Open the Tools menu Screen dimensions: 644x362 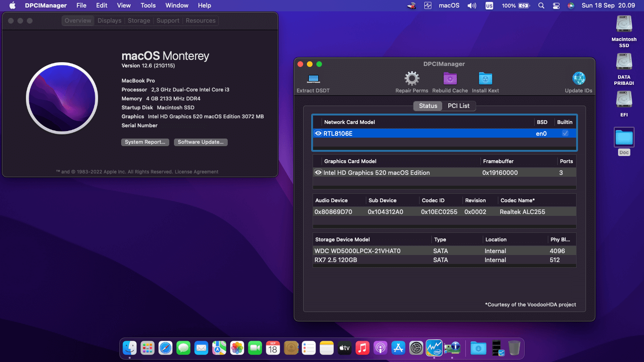coord(148,6)
